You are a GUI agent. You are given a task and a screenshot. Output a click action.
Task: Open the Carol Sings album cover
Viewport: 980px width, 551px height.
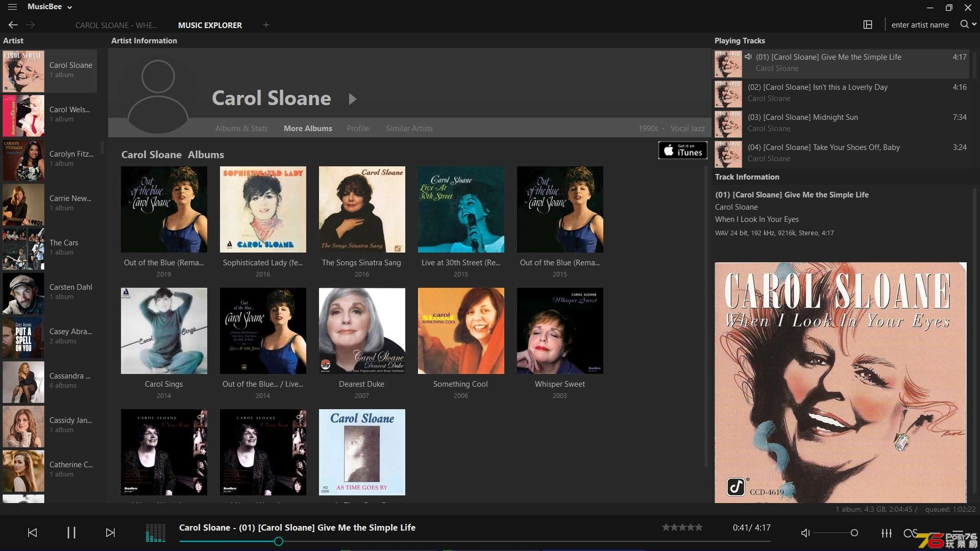coord(164,331)
